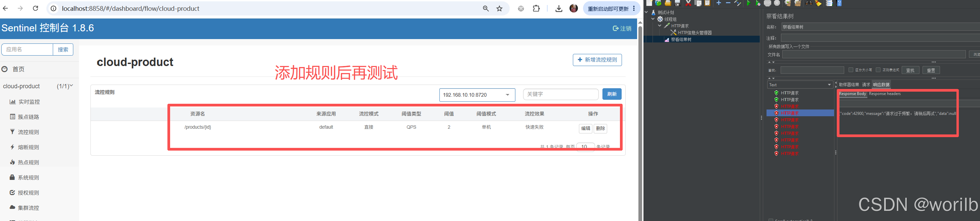Click the zoom magnifier icon in address bar

[486, 8]
